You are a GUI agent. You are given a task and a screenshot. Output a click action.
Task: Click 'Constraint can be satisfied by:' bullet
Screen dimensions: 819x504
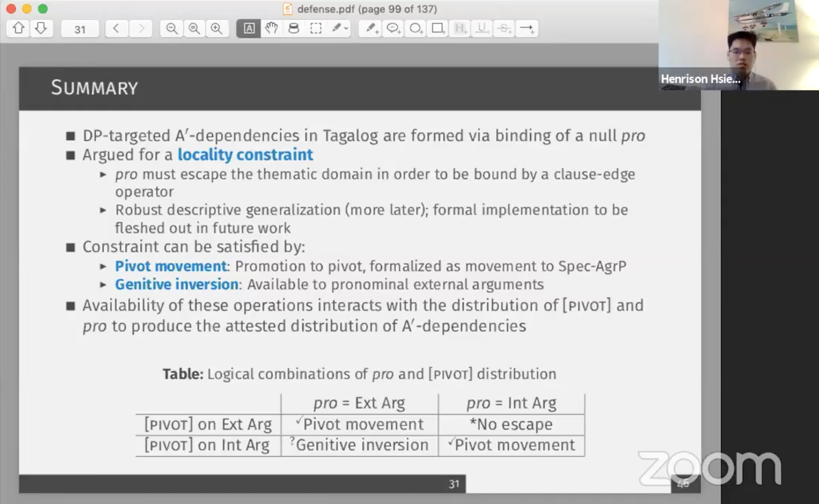click(194, 247)
